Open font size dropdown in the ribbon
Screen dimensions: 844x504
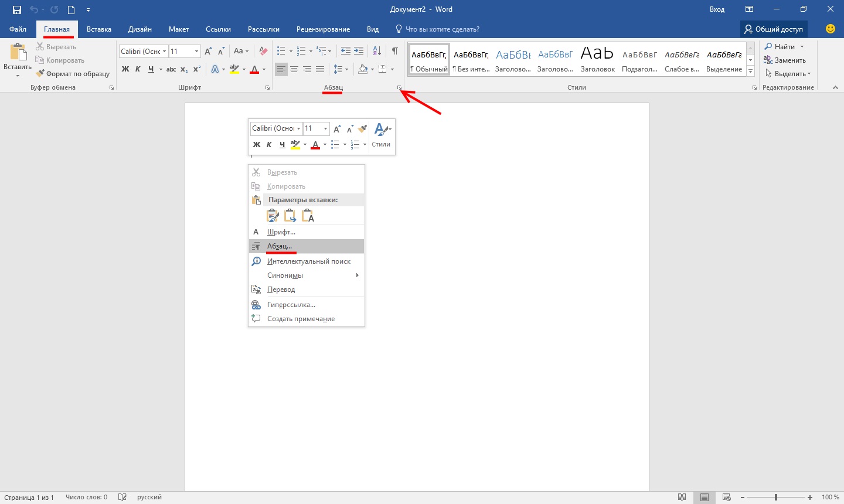[x=196, y=51]
